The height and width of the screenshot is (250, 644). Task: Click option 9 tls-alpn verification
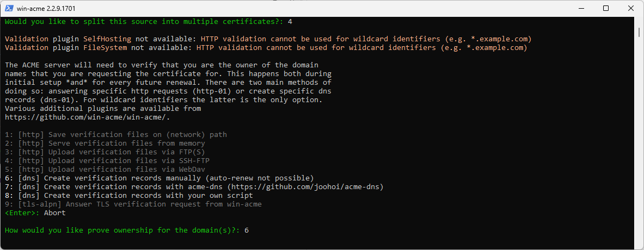coord(133,204)
